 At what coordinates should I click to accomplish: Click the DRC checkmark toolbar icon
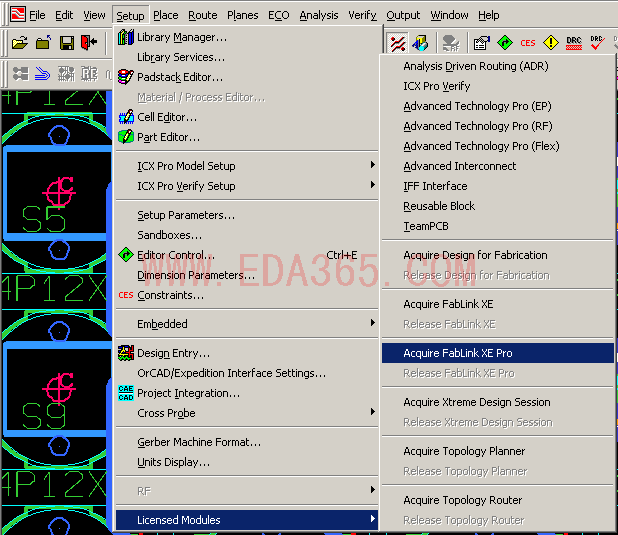pyautogui.click(x=597, y=43)
